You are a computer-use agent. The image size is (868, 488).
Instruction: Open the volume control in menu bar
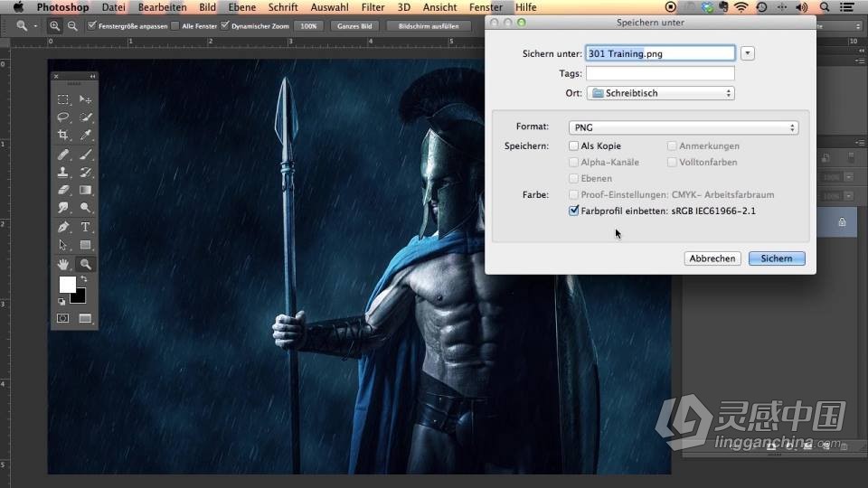click(x=802, y=7)
